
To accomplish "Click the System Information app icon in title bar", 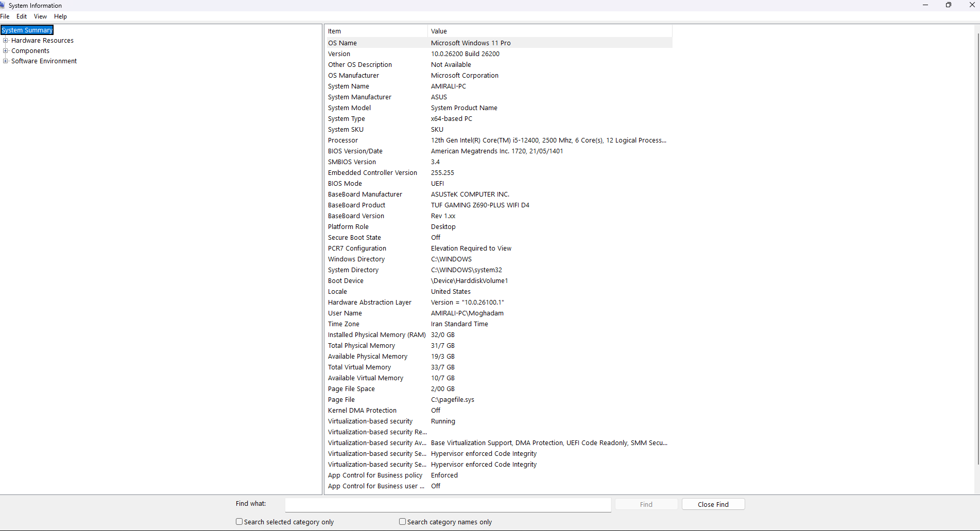I will (x=3, y=5).
